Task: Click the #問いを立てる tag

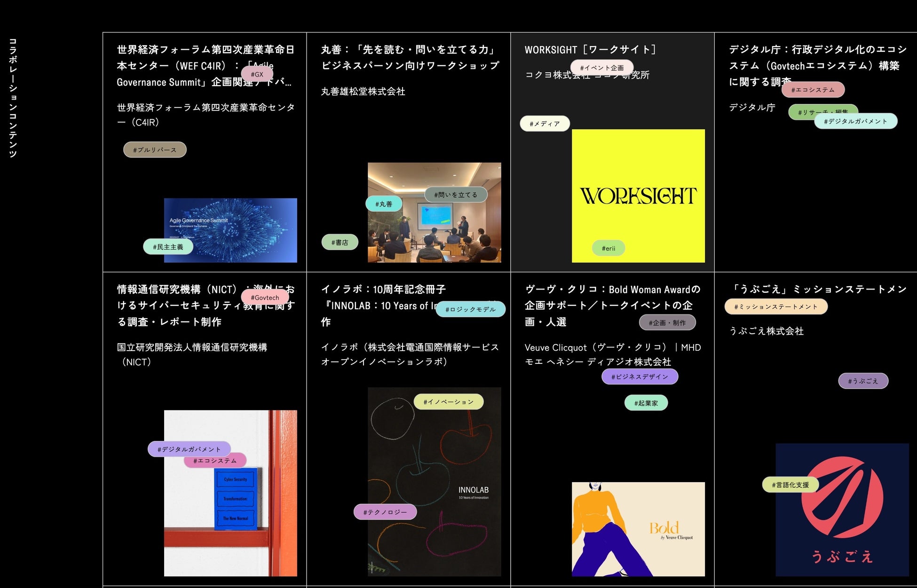Action: coord(455,195)
